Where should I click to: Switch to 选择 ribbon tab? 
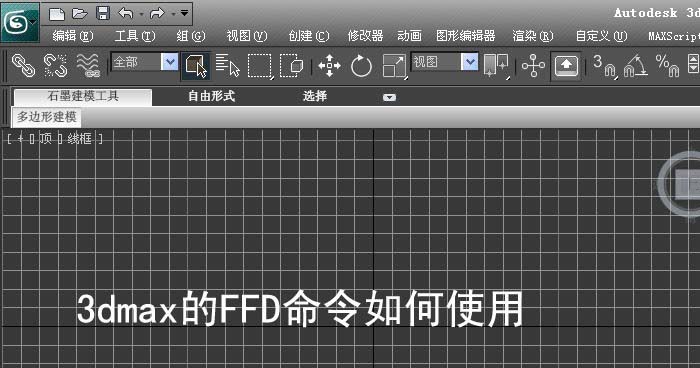click(x=315, y=96)
